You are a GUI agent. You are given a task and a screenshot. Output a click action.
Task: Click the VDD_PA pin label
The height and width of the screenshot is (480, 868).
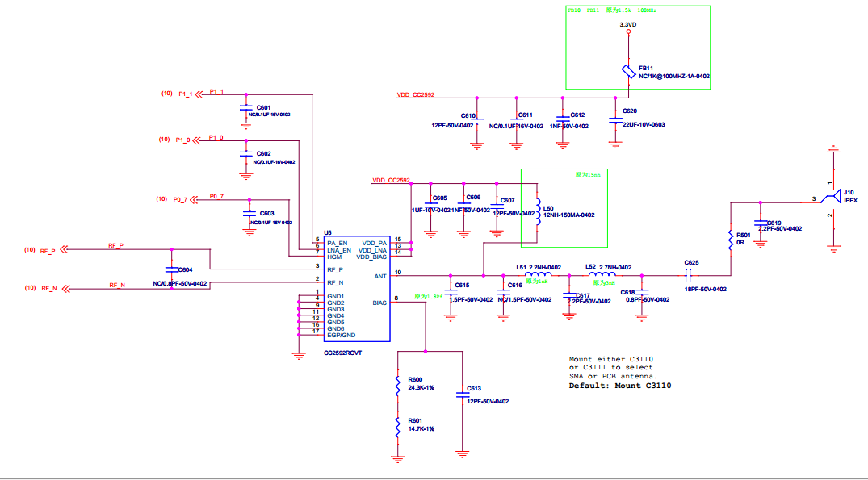pyautogui.click(x=374, y=244)
